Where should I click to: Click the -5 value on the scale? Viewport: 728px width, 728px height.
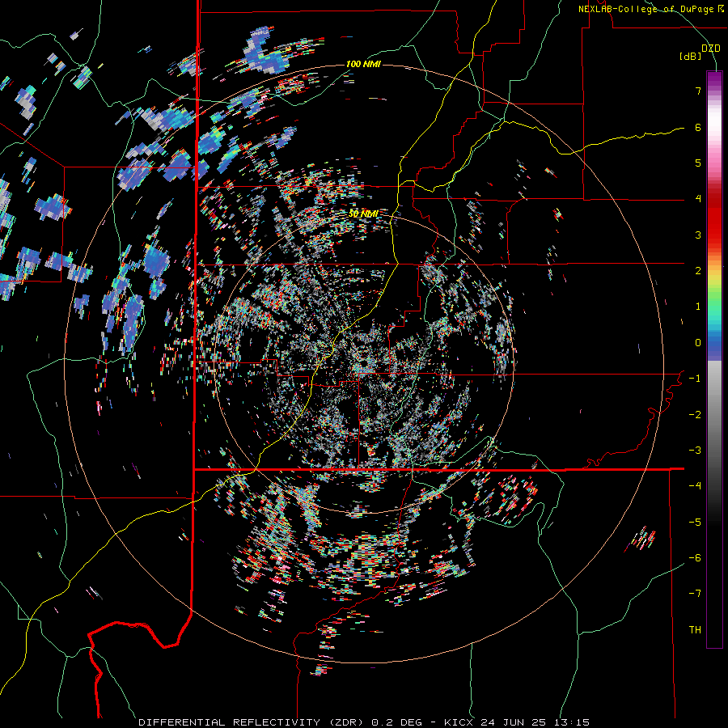click(695, 523)
